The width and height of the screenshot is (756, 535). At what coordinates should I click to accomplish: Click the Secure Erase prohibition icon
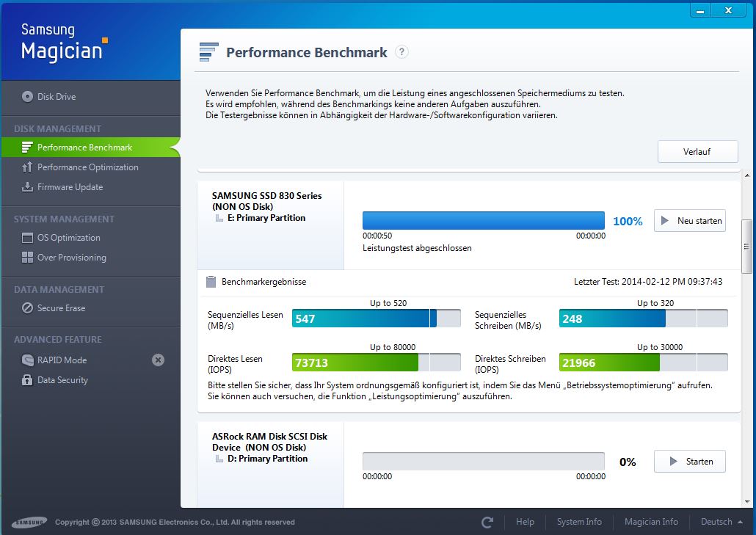coord(27,308)
